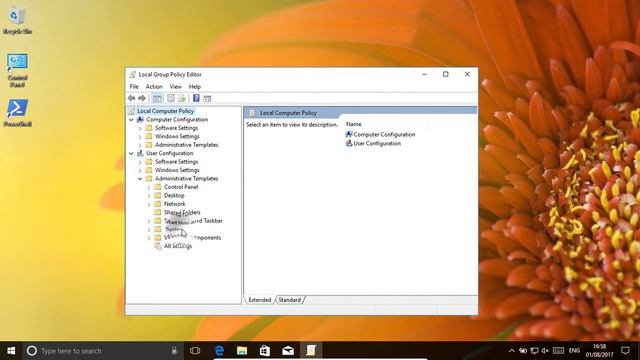Select Windows Settings under User Configuration

coord(177,170)
